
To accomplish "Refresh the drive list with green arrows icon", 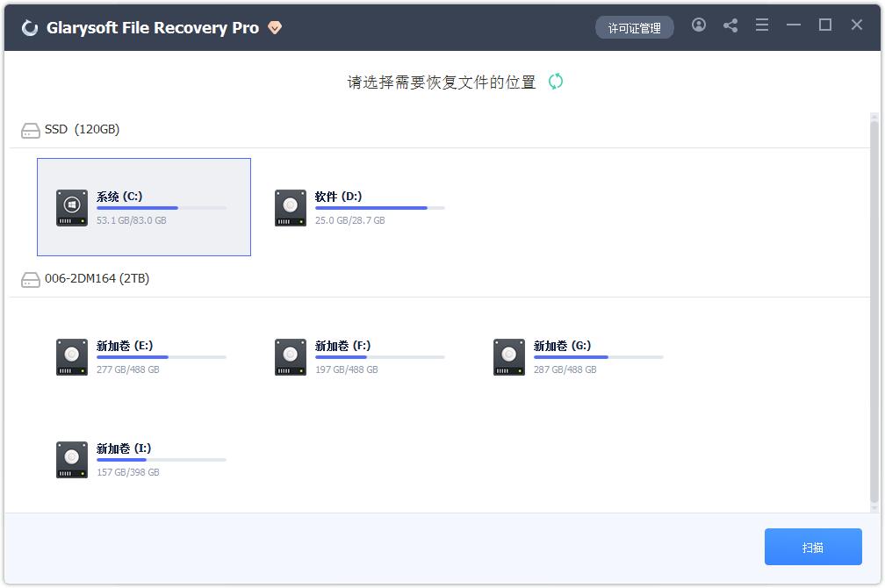I will pyautogui.click(x=556, y=82).
